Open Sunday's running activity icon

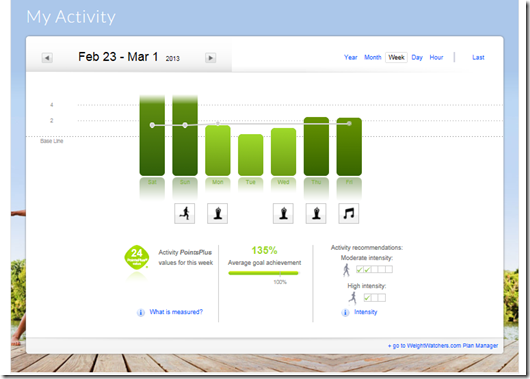pos(185,213)
